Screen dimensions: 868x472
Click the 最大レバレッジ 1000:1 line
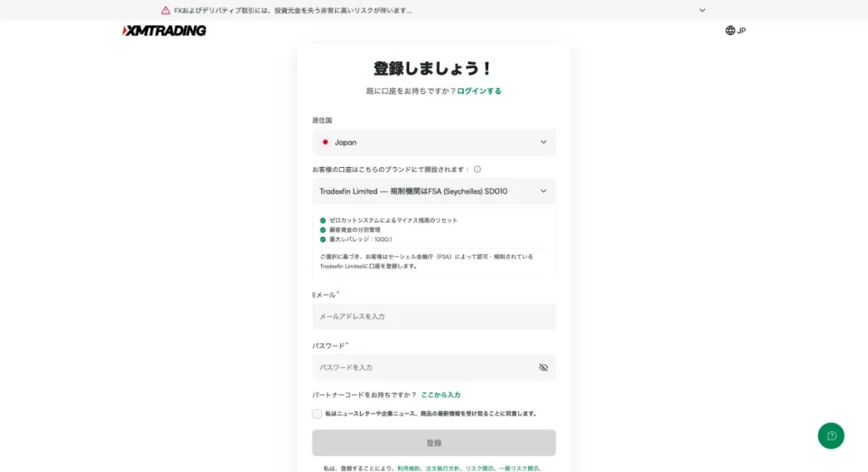360,240
